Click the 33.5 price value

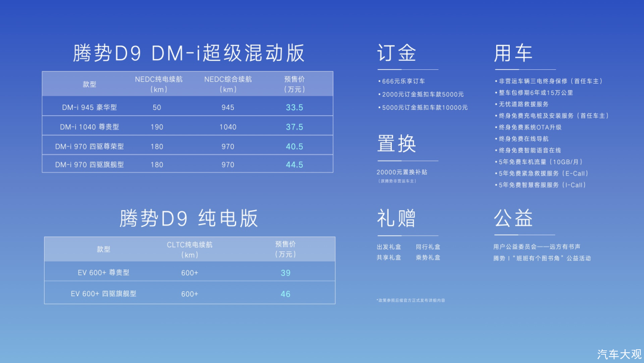pyautogui.click(x=295, y=107)
